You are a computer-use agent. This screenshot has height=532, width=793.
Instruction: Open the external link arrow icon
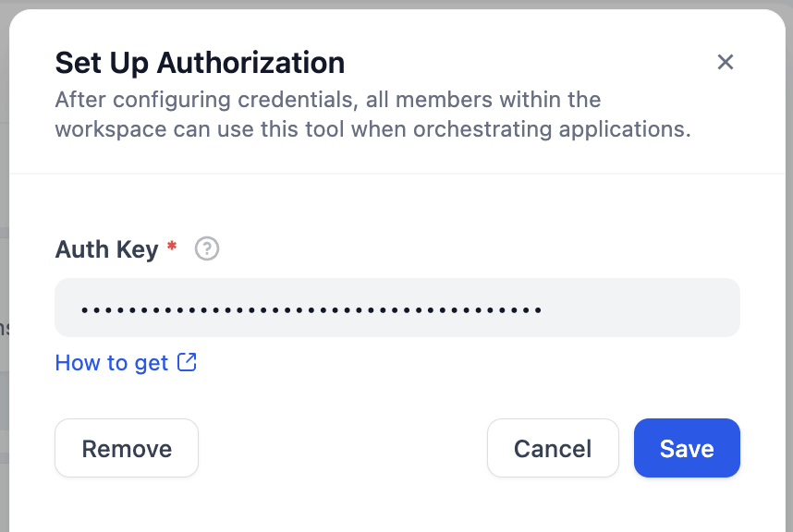pos(188,362)
